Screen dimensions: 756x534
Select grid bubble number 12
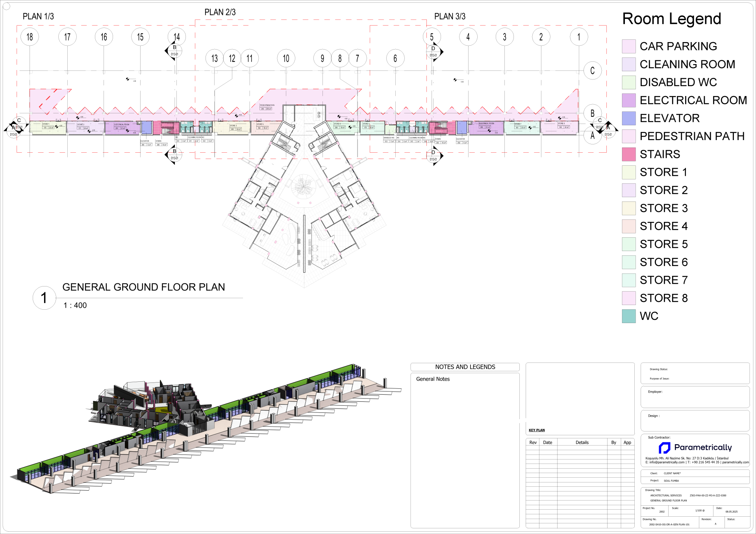pyautogui.click(x=232, y=58)
